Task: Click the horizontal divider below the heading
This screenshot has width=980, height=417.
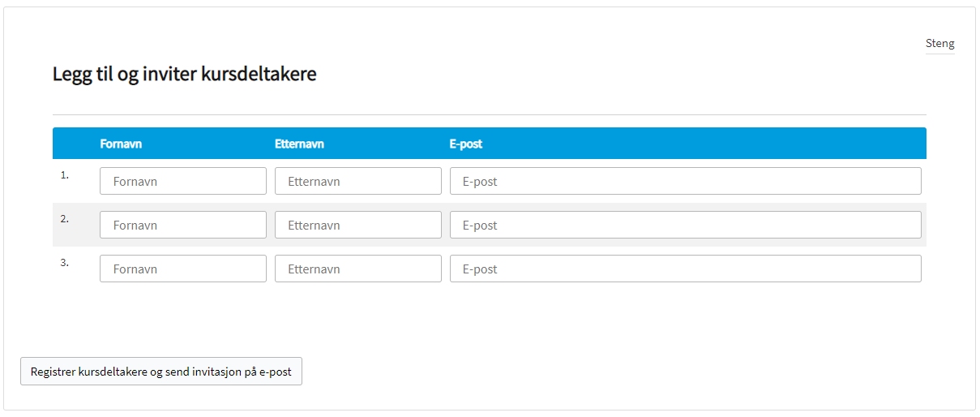Action: [x=489, y=114]
